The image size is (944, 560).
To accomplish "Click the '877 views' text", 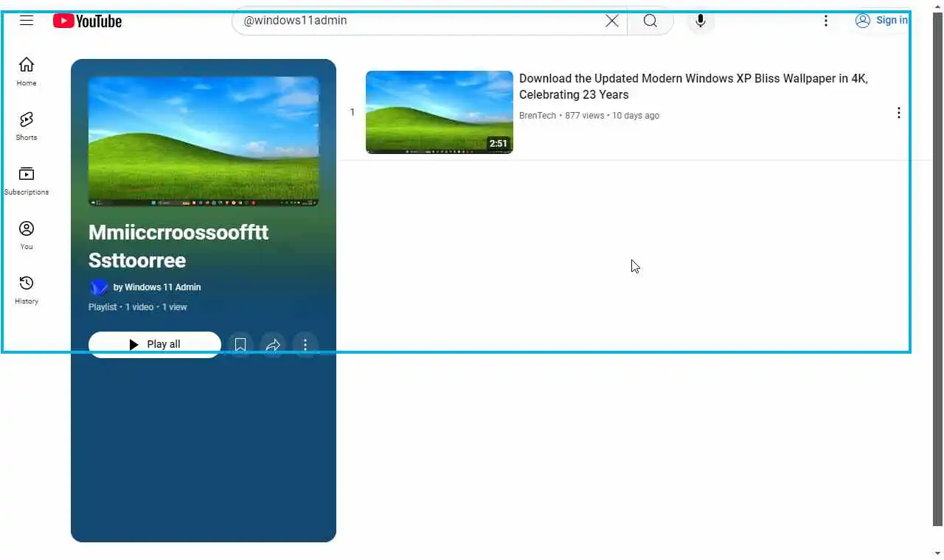I will (584, 116).
